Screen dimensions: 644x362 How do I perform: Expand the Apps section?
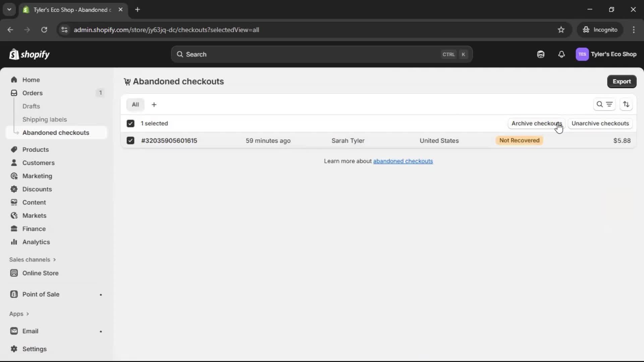[x=19, y=314]
